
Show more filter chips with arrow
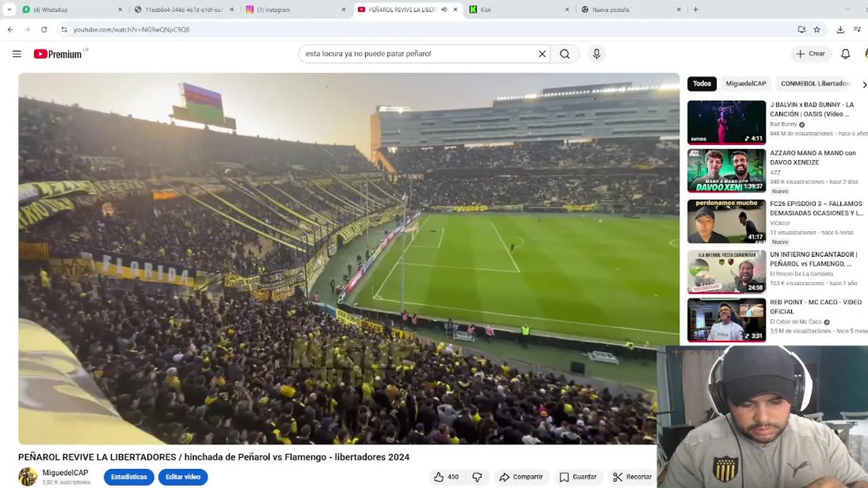click(864, 85)
